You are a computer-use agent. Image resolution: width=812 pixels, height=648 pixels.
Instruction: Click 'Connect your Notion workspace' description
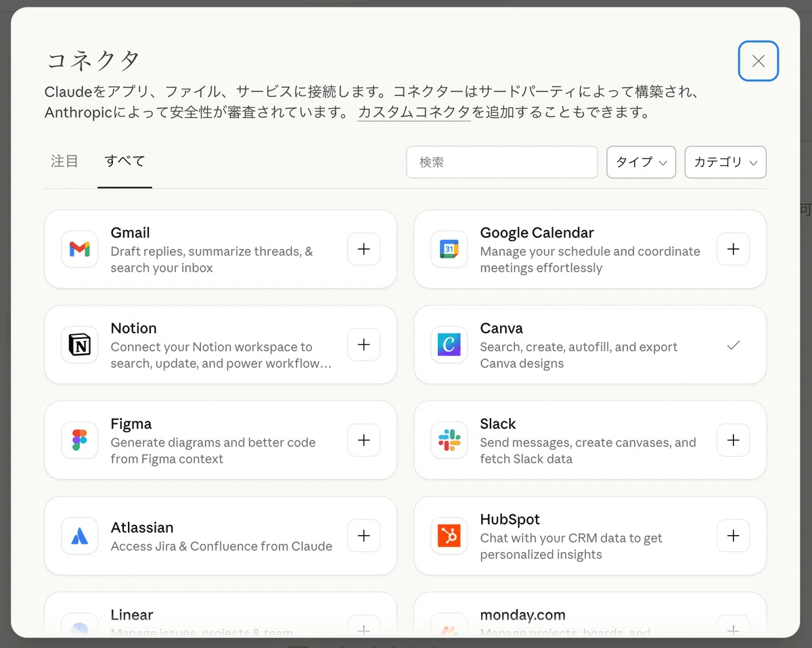(x=221, y=355)
